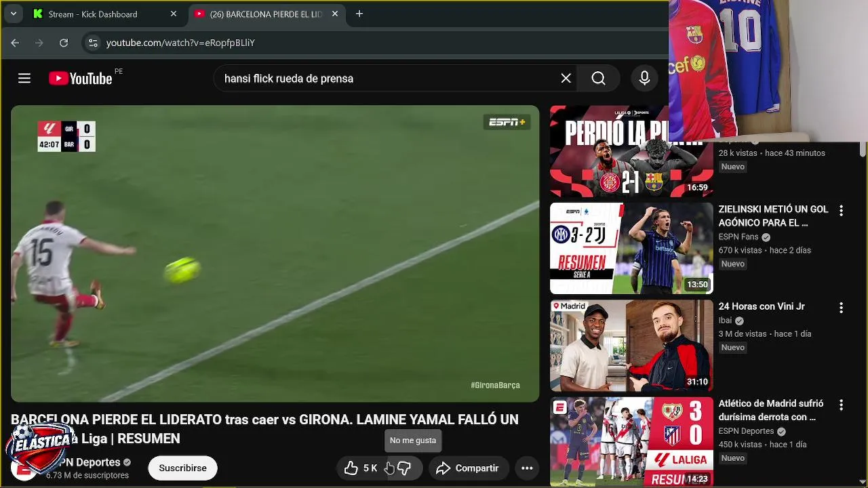The image size is (868, 488).
Task: Share the video with Compartir
Action: tap(467, 468)
